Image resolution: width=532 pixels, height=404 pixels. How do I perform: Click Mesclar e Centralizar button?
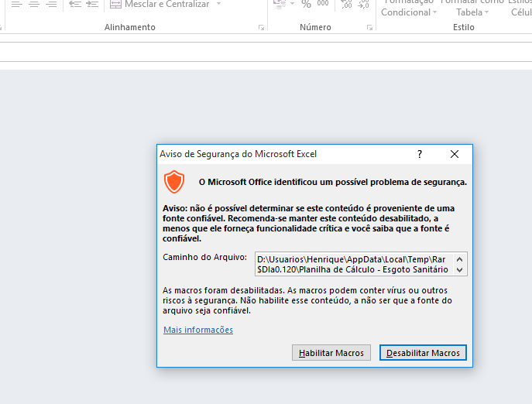(x=160, y=4)
